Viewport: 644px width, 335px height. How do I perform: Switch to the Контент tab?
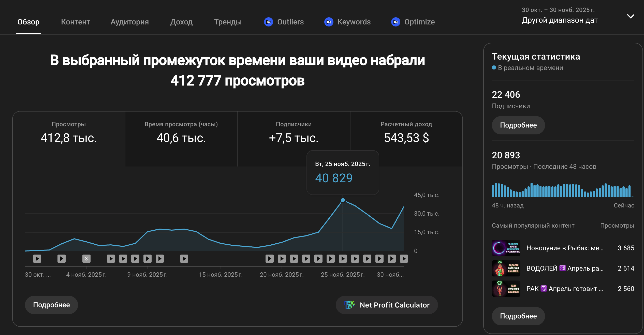[x=76, y=22]
